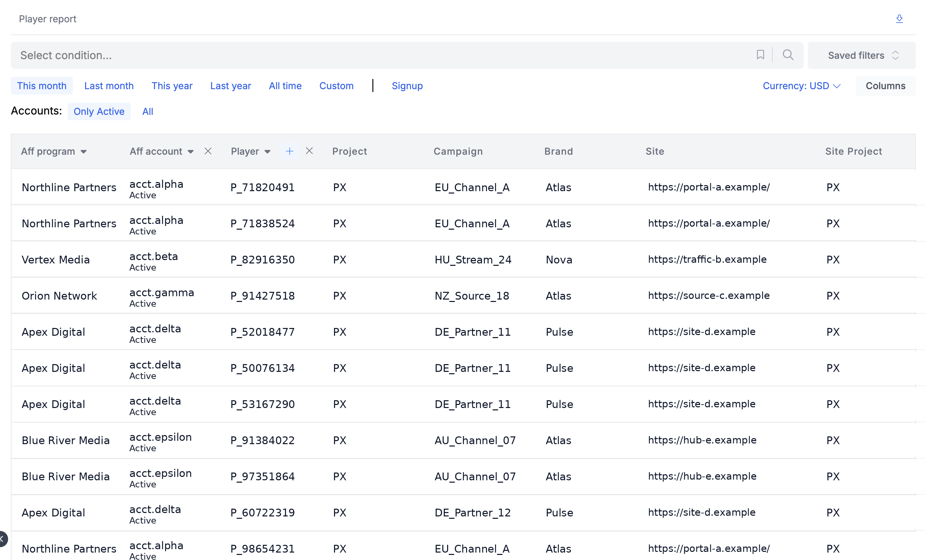Screen dimensions: 926x560
Task: Click Orion Network aff program cell
Action: (59, 296)
